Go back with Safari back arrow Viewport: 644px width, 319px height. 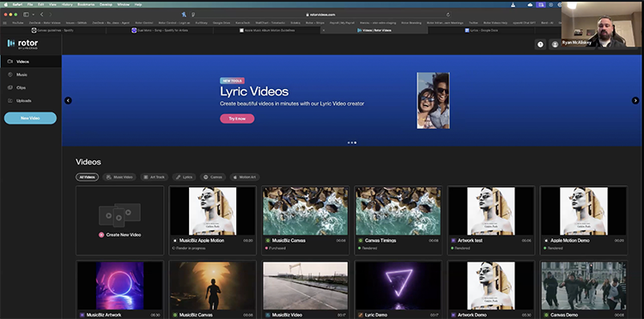pyautogui.click(x=41, y=15)
